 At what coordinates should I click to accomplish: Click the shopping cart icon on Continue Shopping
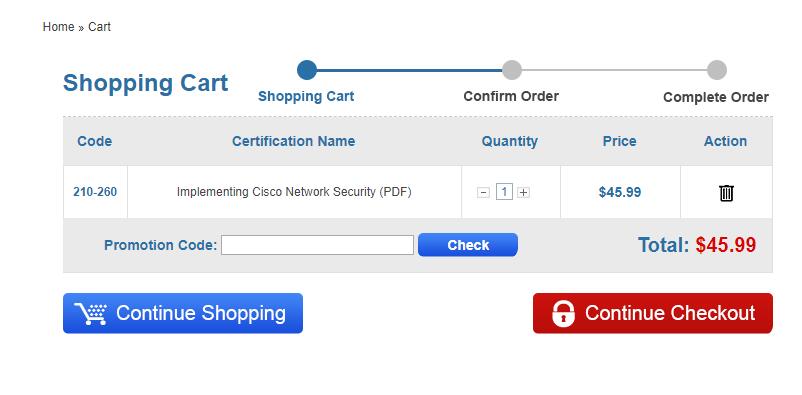pos(91,314)
